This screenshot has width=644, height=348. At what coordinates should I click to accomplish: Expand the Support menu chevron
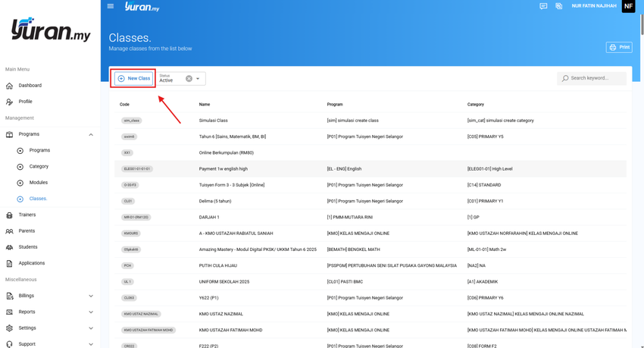(x=91, y=344)
